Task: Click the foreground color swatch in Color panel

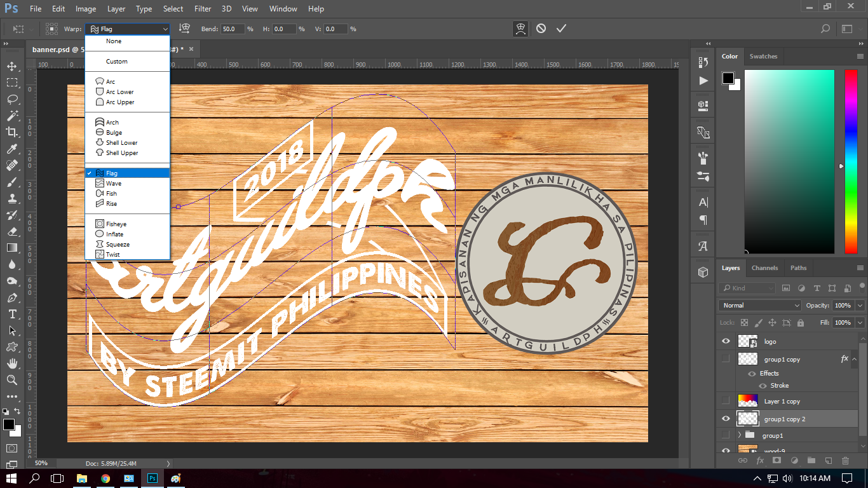Action: (x=728, y=78)
